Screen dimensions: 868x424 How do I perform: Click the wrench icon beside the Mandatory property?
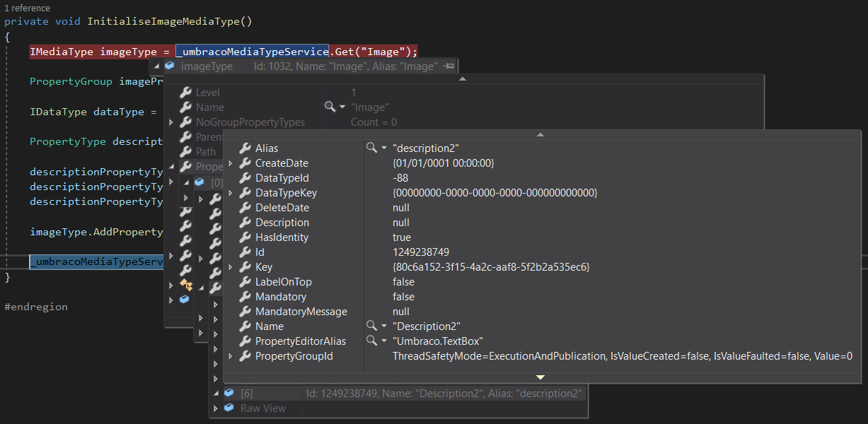pyautogui.click(x=245, y=297)
